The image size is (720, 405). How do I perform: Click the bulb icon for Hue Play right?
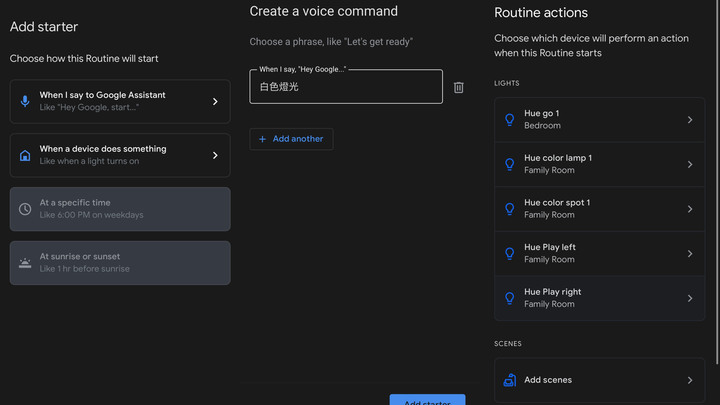[x=510, y=298]
